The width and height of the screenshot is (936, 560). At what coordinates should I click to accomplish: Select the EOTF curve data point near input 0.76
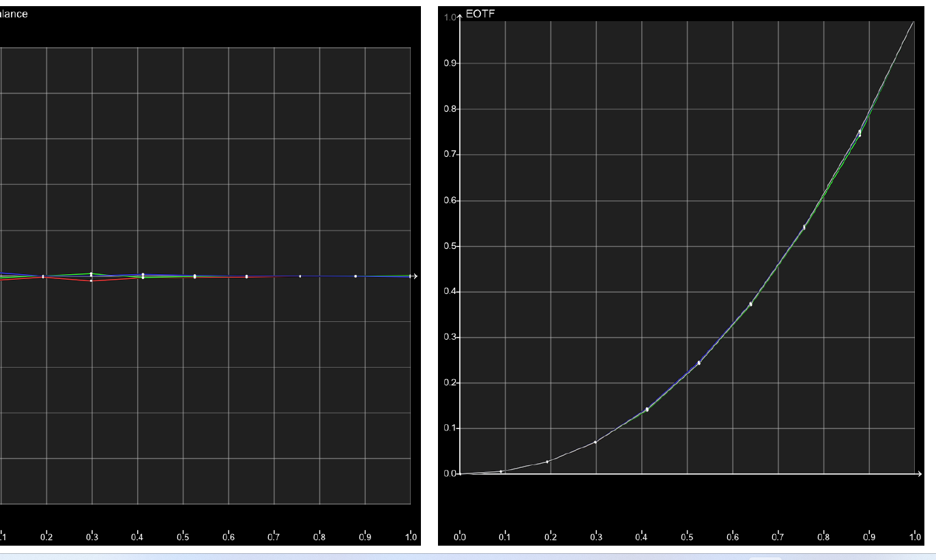click(x=804, y=227)
